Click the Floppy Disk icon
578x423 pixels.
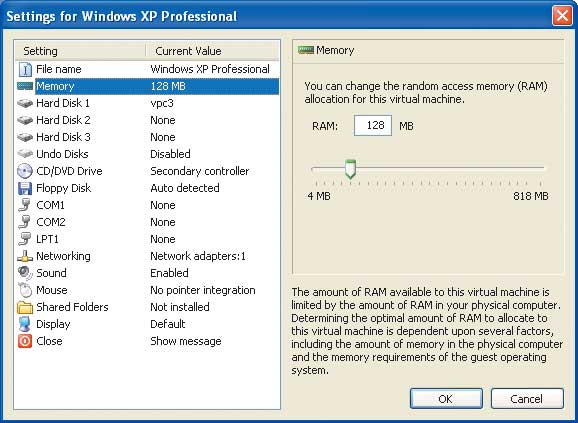(x=25, y=188)
